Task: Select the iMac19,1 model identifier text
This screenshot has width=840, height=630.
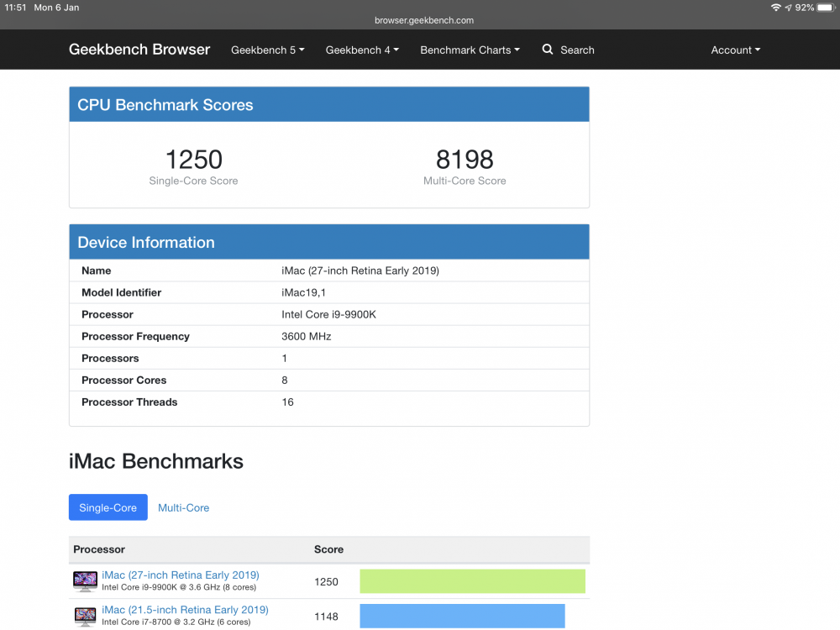Action: coord(303,292)
